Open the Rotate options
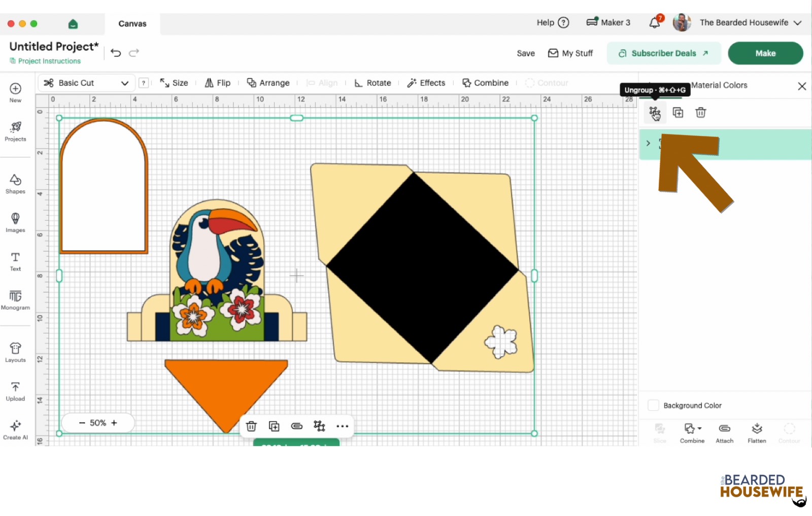 pos(373,83)
